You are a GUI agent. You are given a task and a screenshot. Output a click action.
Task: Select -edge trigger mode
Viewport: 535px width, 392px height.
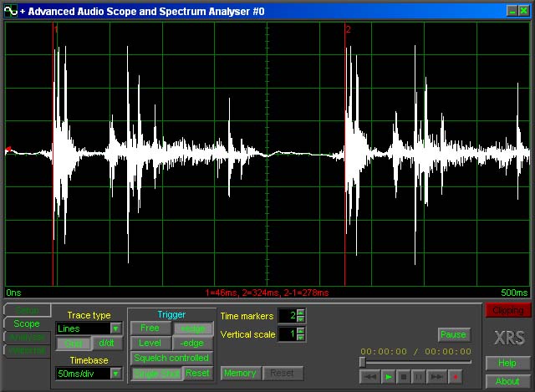(x=192, y=343)
